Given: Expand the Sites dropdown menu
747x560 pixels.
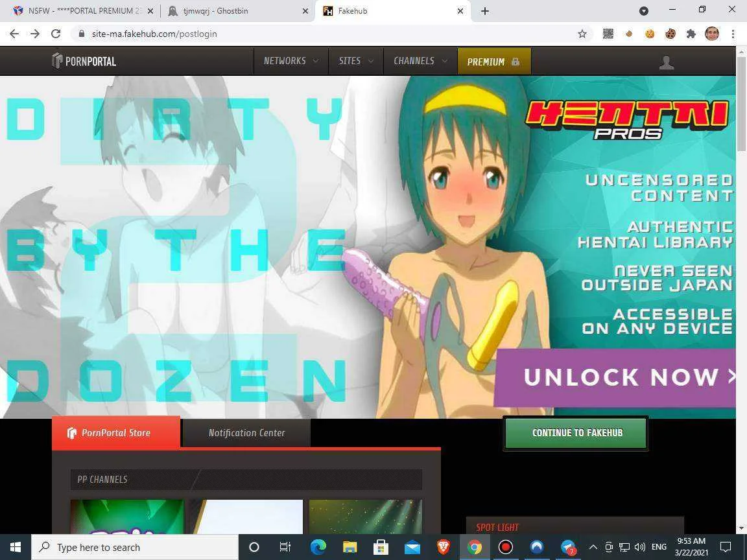Looking at the screenshot, I should (356, 61).
